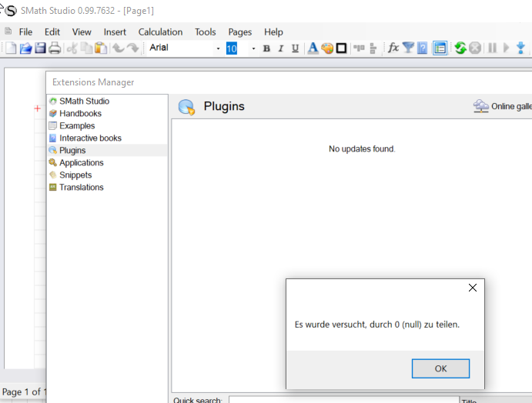Click the Quick search input field
Viewport: 532px width, 403px height.
pyautogui.click(x=339, y=400)
